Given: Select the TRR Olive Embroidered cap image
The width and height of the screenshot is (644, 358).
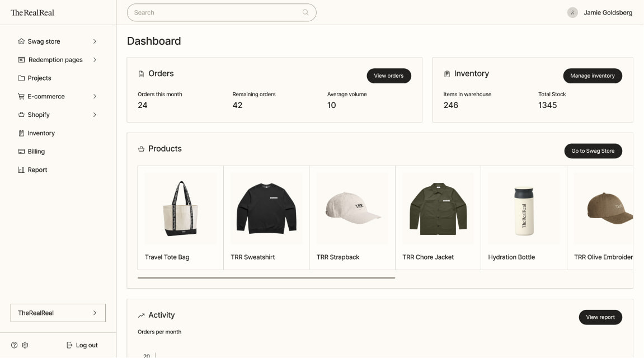Looking at the screenshot, I should tap(603, 209).
